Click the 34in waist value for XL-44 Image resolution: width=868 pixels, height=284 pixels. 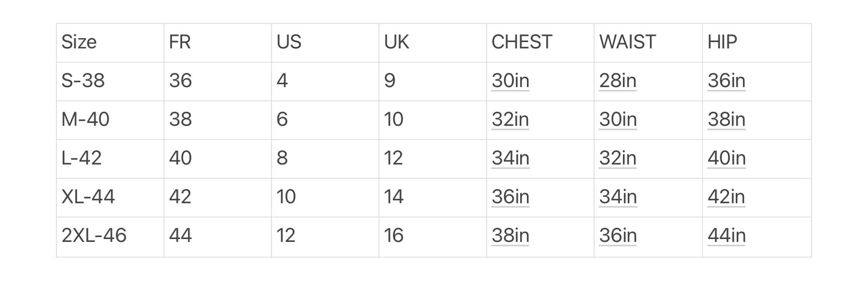point(618,196)
